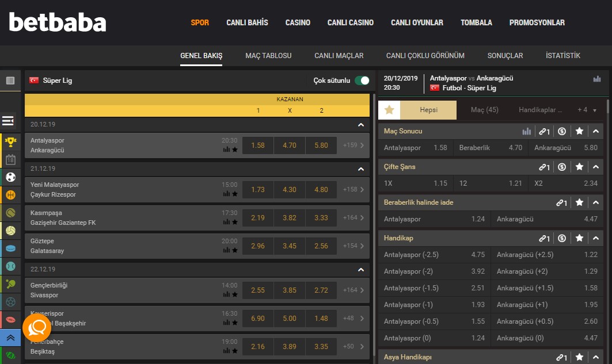Pick the 4.30 draw odds for Yeni Malatyaspor
This screenshot has width=612, height=364.
point(290,190)
